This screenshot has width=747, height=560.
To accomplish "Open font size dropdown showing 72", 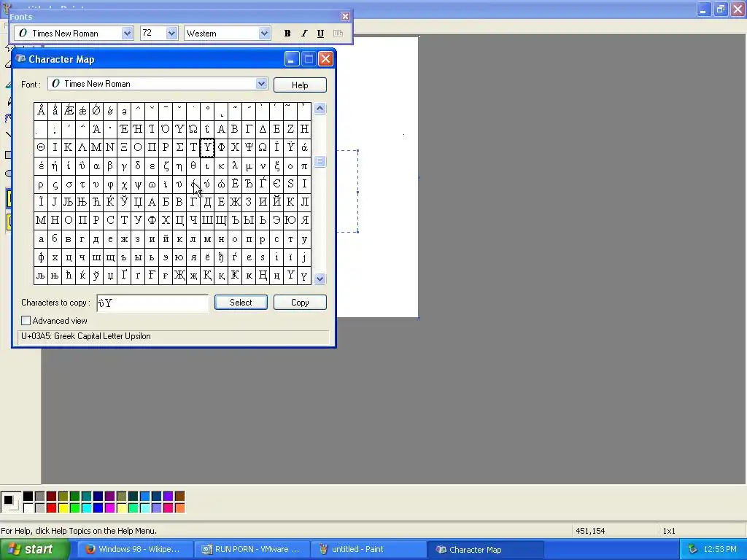I will [x=171, y=34].
